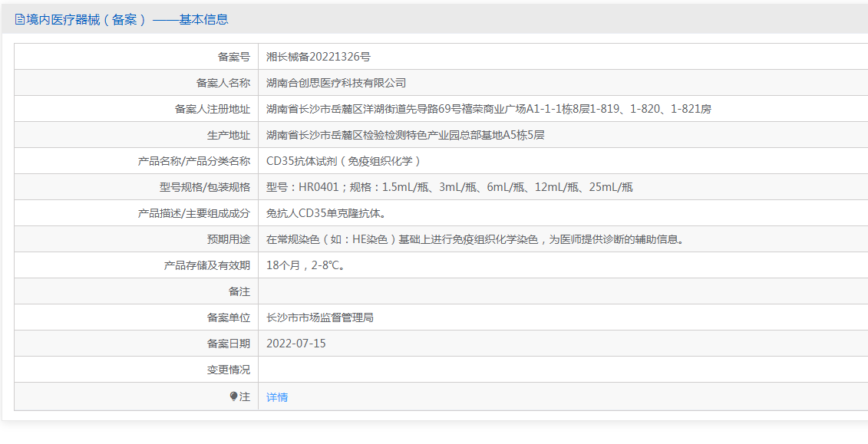Image resolution: width=868 pixels, height=444 pixels.
Task: Click the 产品存储及有效期 label
Action: [x=207, y=265]
